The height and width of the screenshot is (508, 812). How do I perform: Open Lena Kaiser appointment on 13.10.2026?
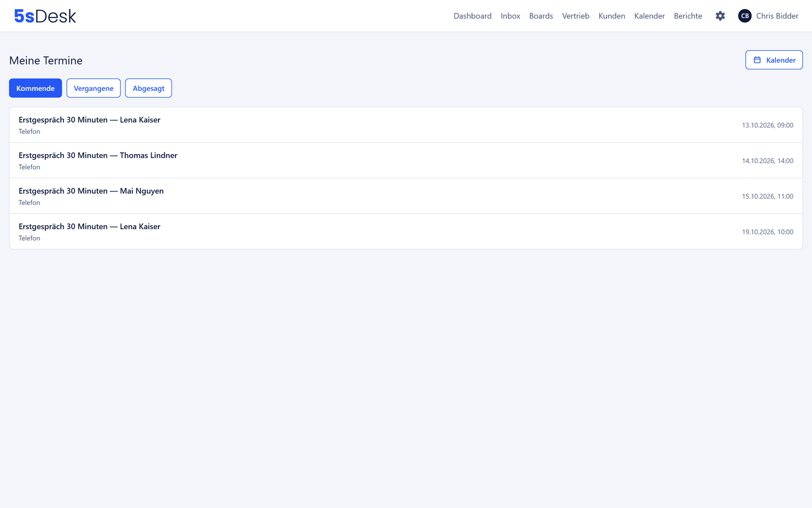tap(406, 125)
